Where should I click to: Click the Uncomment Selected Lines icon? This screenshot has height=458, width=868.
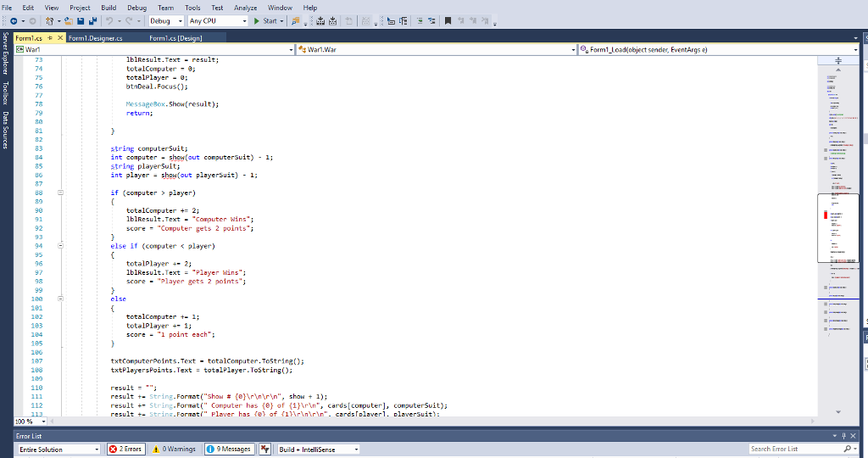point(431,21)
